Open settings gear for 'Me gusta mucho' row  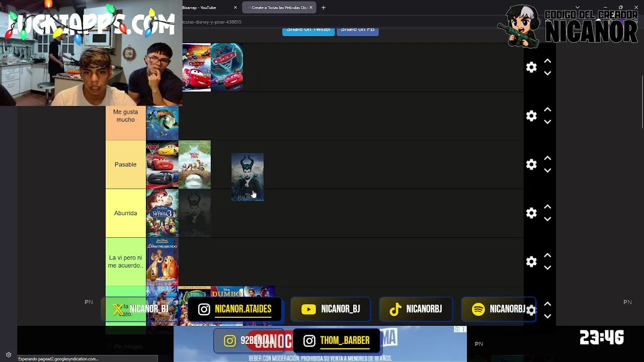[x=531, y=116]
